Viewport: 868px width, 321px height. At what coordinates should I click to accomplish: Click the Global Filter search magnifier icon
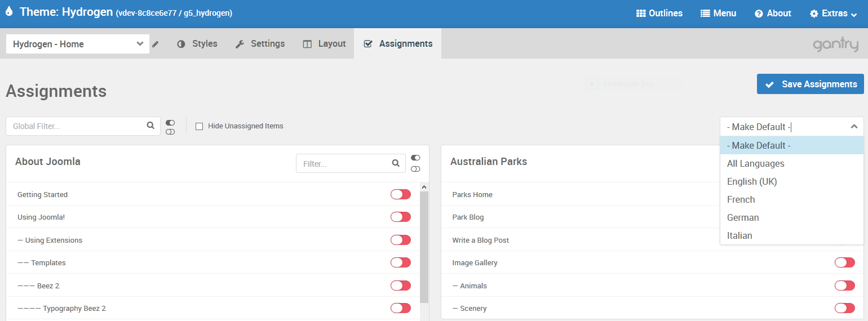click(150, 126)
